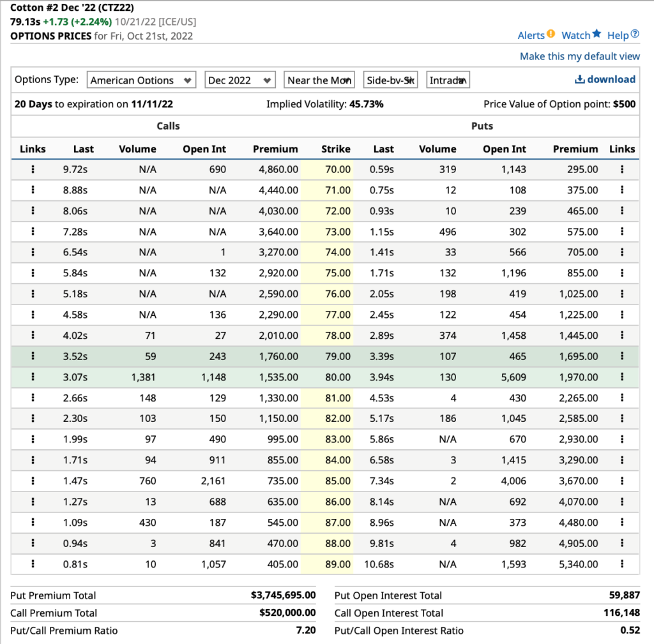654x644 pixels.
Task: Click the puts Open Int column header
Action: [x=505, y=149]
